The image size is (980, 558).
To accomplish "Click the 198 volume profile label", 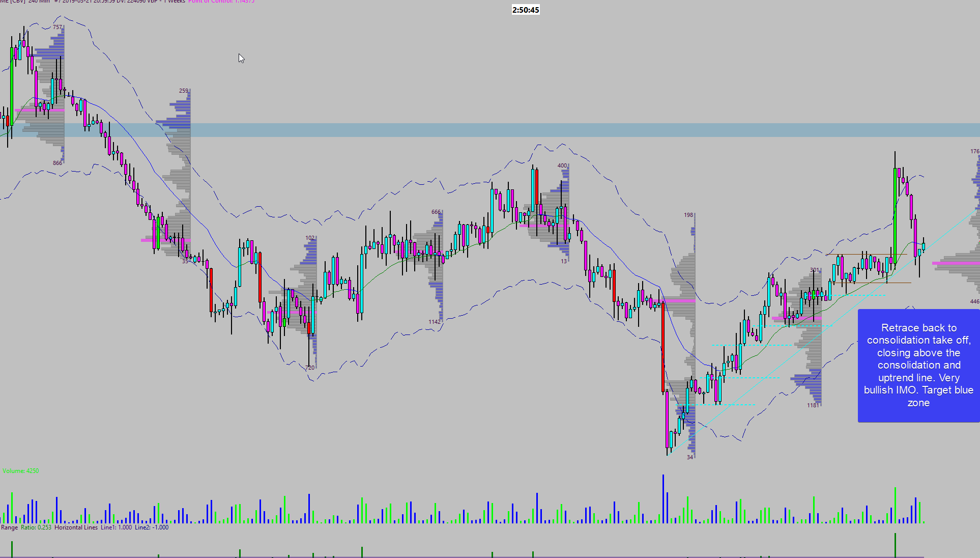I will pyautogui.click(x=688, y=215).
